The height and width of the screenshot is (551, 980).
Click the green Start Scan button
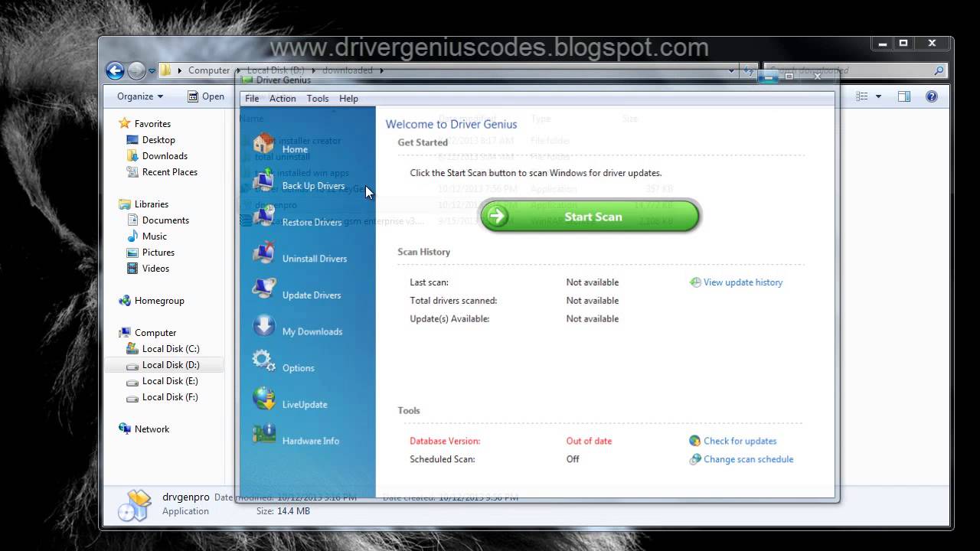point(590,217)
